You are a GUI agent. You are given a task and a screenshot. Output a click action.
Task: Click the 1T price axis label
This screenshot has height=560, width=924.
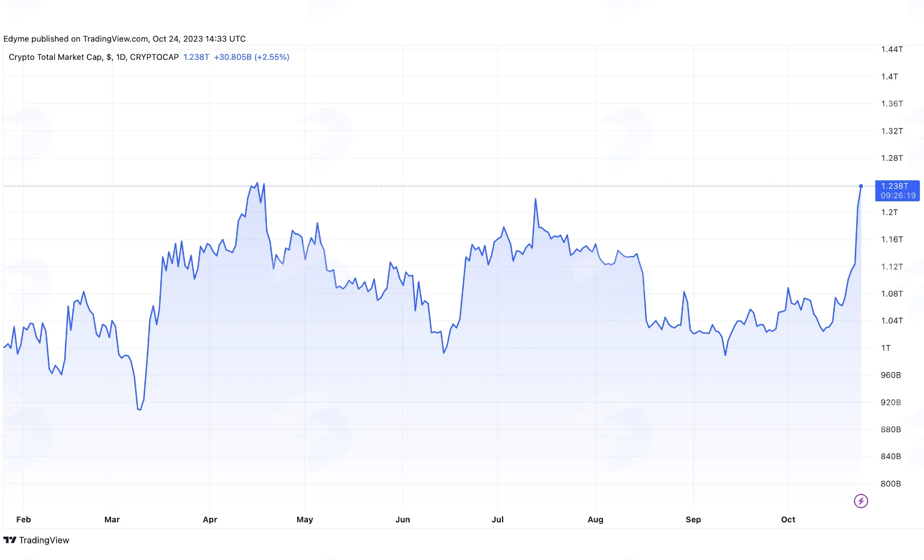(x=886, y=348)
